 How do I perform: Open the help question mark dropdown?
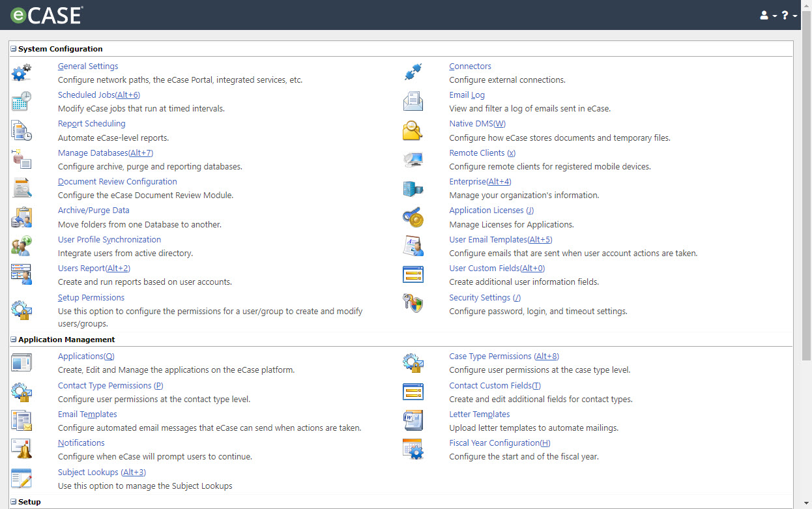789,15
